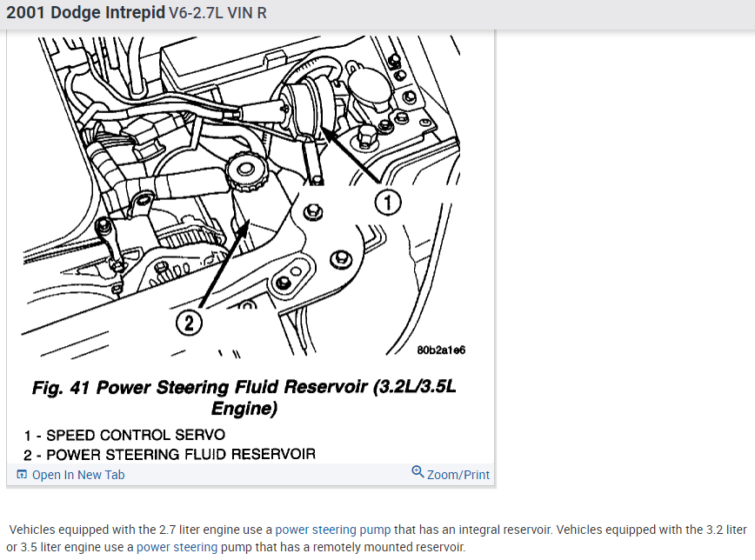Follow the 'power steering pump' hyperlink
This screenshot has width=755, height=560.
333,530
